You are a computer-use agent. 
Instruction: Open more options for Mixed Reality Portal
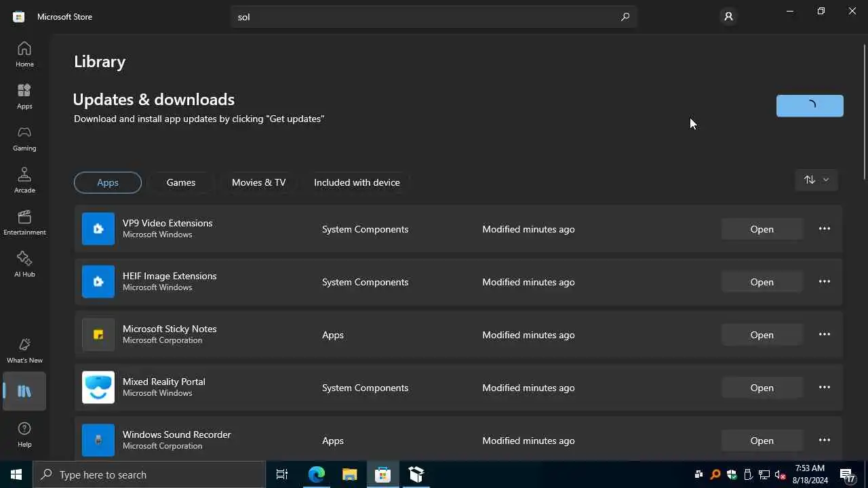pos(825,388)
